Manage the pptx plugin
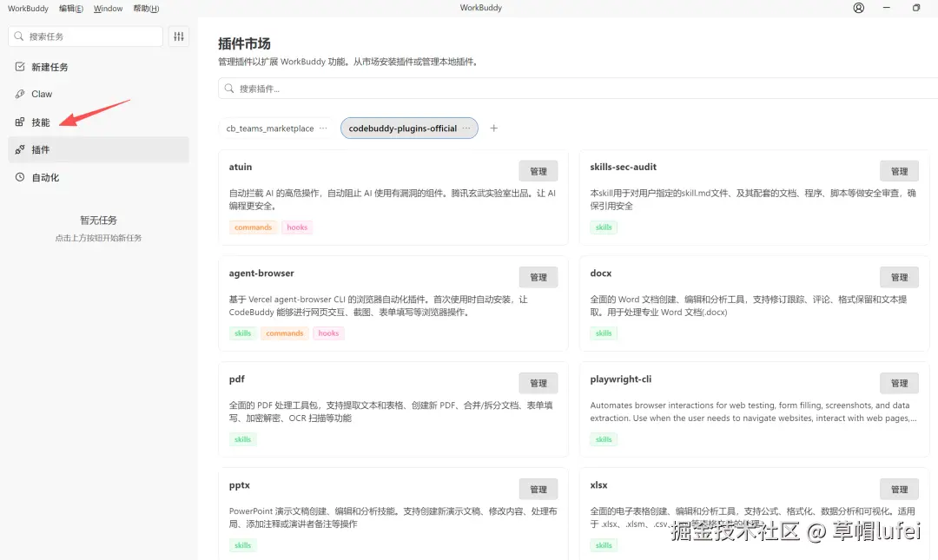This screenshot has width=938, height=560. coord(538,489)
